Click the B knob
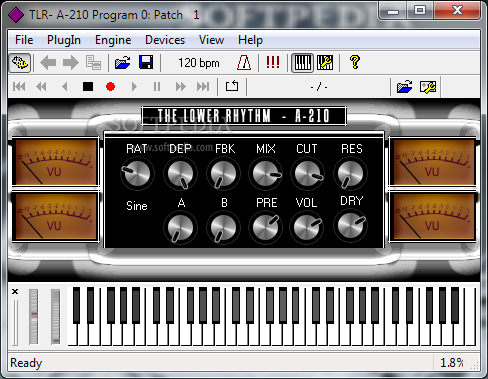The image size is (488, 379). point(223,228)
